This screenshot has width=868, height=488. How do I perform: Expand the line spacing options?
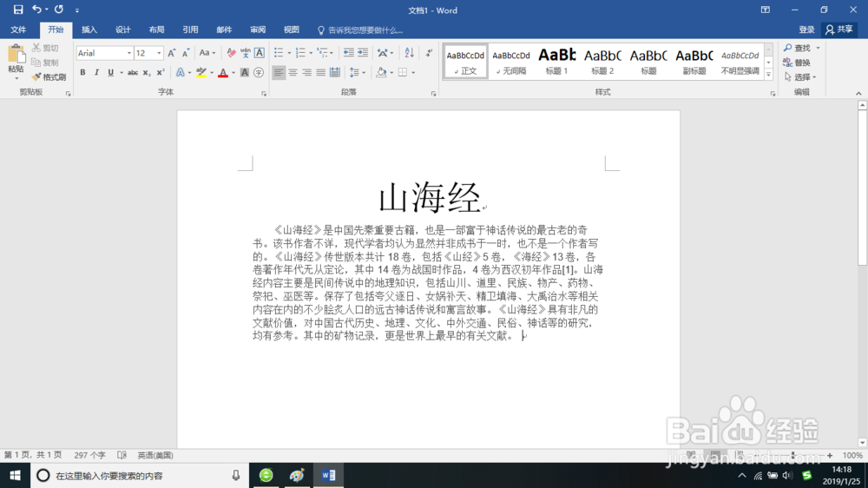click(357, 73)
